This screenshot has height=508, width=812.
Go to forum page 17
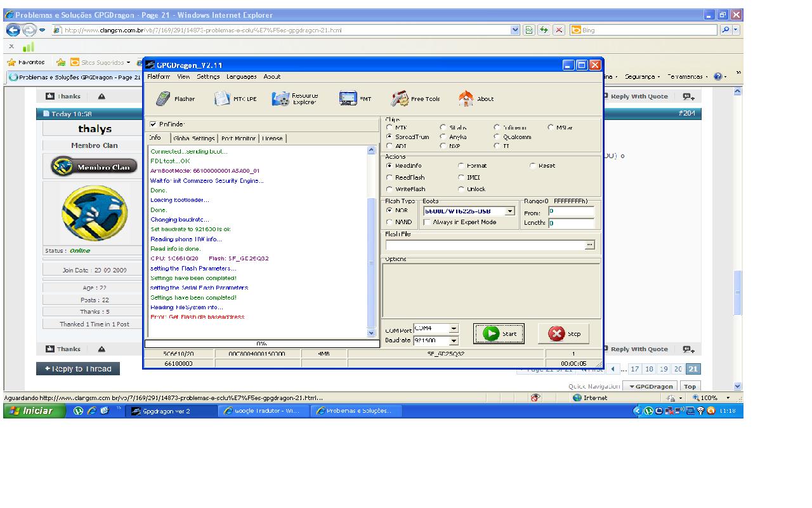[634, 369]
